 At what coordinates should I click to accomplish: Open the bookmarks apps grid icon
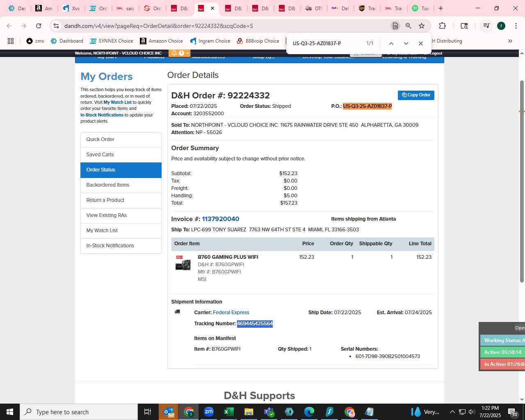coord(11,41)
